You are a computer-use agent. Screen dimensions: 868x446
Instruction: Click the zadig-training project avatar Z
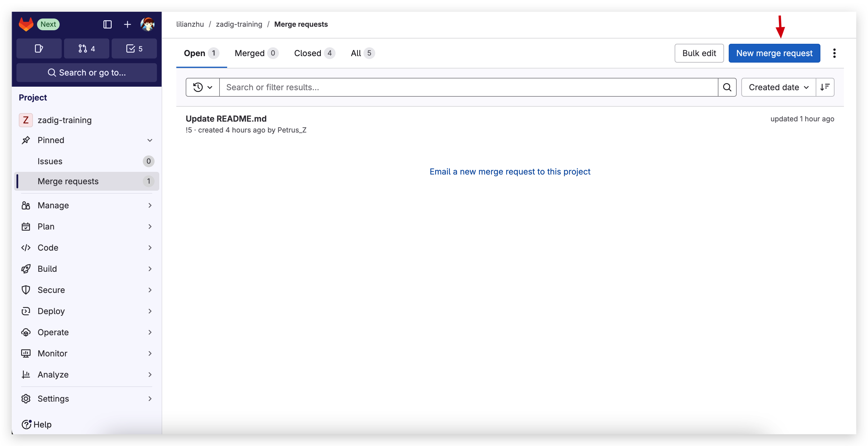coord(26,120)
